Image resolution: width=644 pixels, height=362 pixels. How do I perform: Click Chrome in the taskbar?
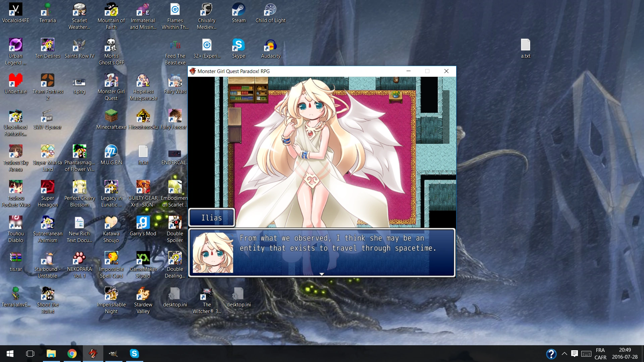click(x=72, y=354)
